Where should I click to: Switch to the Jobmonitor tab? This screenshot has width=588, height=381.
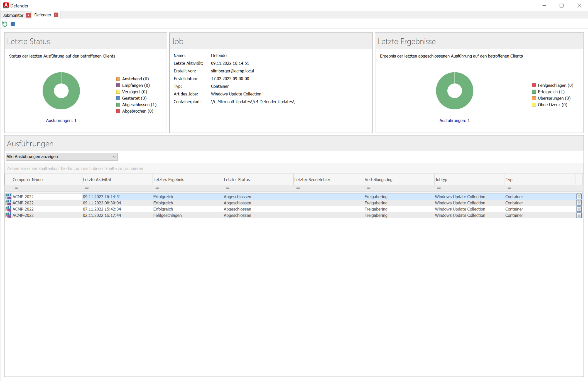13,15
